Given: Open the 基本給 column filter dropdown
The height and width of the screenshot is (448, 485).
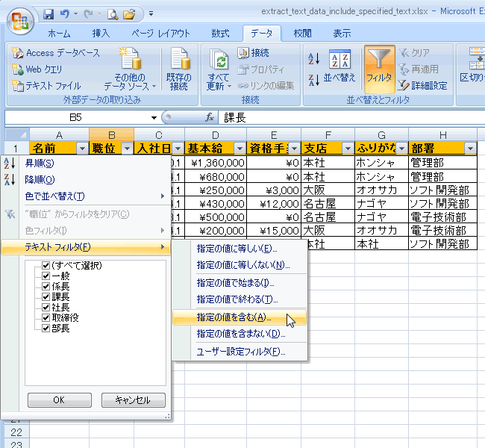Looking at the screenshot, I should coord(240,149).
